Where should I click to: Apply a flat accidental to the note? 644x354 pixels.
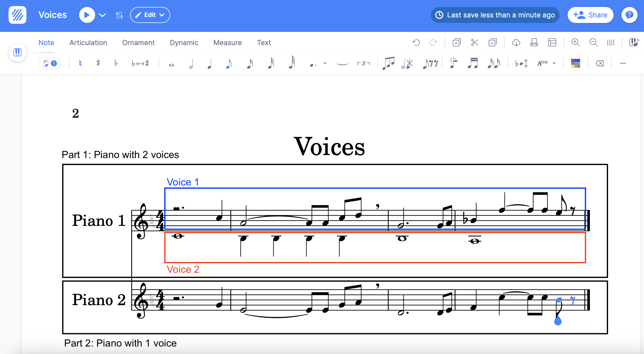click(116, 63)
